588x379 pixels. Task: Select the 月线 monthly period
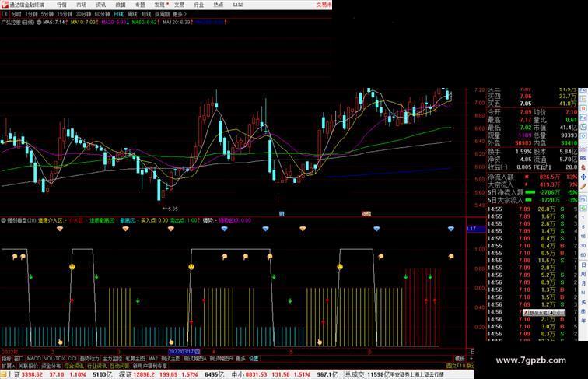click(146, 14)
